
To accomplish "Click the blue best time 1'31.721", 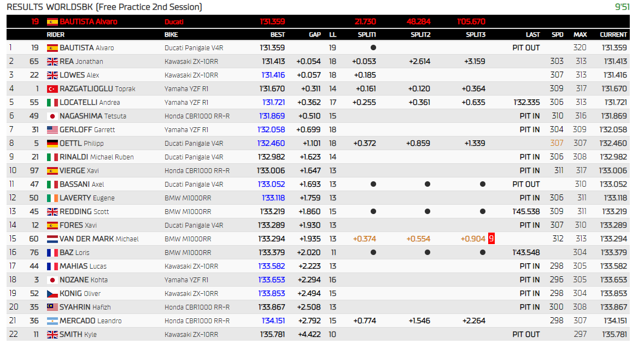I will (273, 103).
